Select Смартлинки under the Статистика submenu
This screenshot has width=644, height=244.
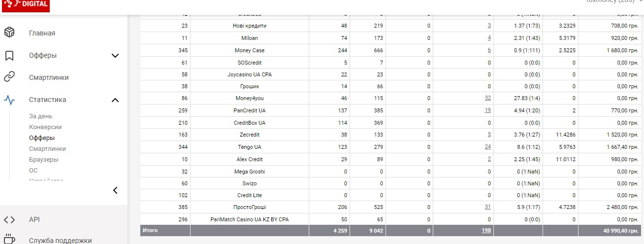[x=47, y=149]
